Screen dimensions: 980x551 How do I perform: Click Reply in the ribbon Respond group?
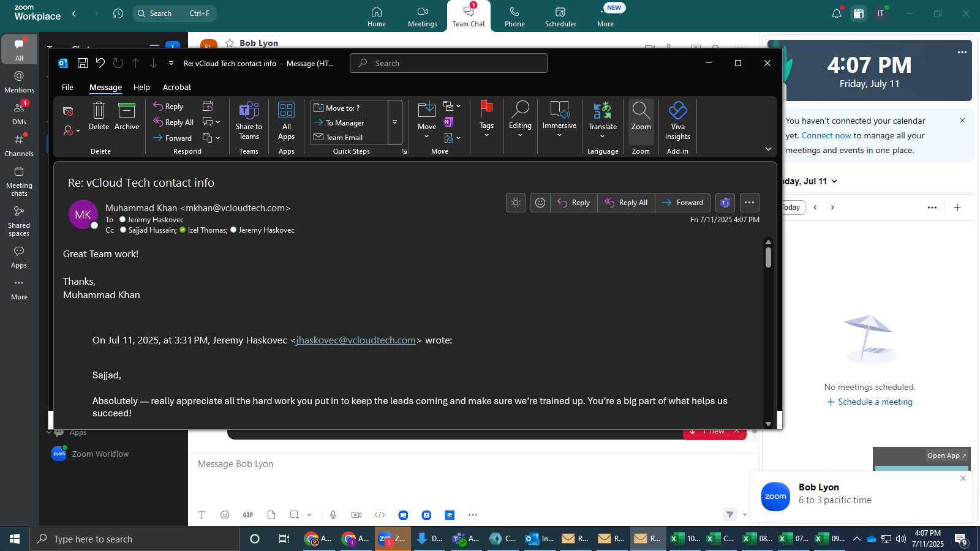pos(168,107)
